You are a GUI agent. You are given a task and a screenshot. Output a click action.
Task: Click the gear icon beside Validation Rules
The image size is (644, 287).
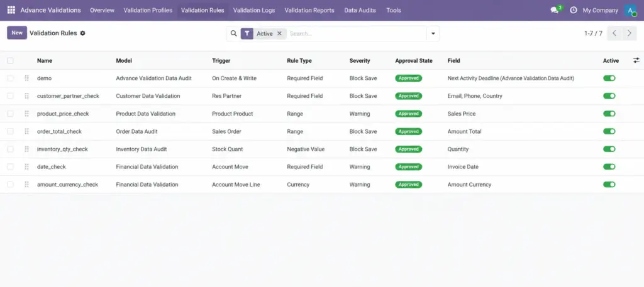(82, 33)
